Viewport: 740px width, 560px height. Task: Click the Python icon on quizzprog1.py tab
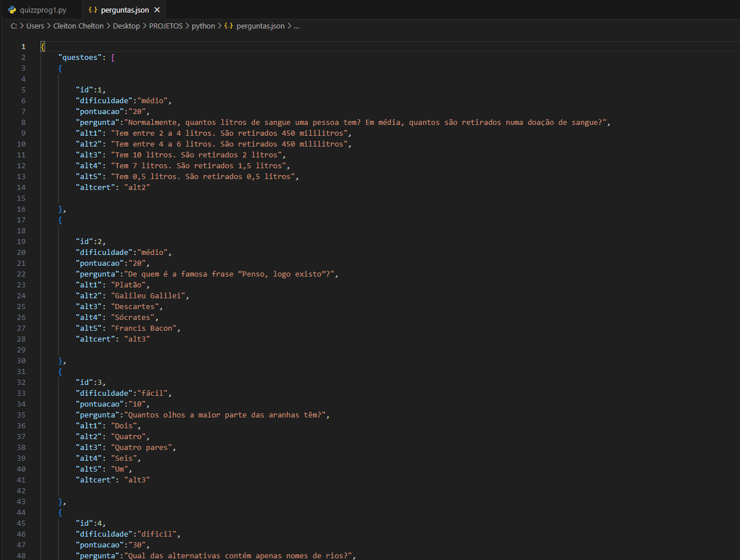[12, 10]
